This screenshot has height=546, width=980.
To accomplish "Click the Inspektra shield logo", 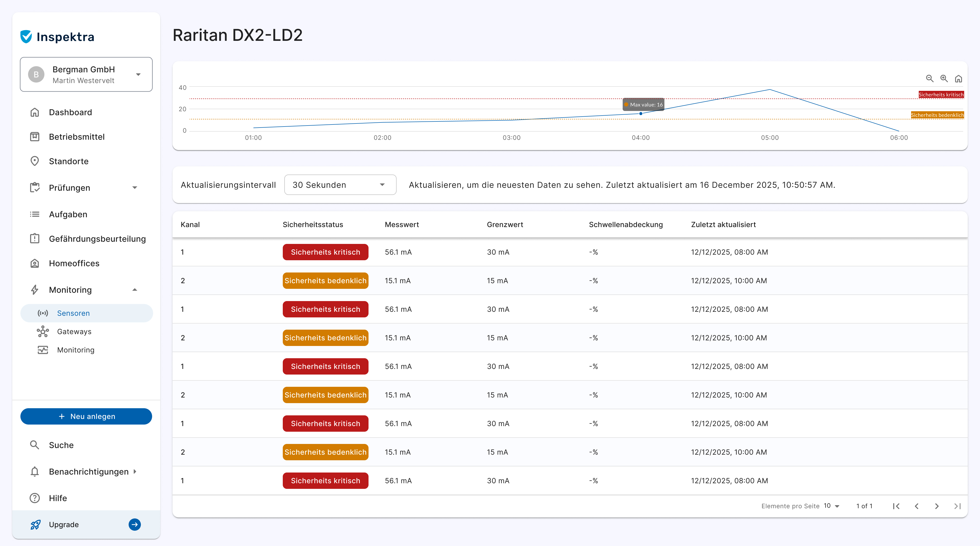I will point(26,37).
